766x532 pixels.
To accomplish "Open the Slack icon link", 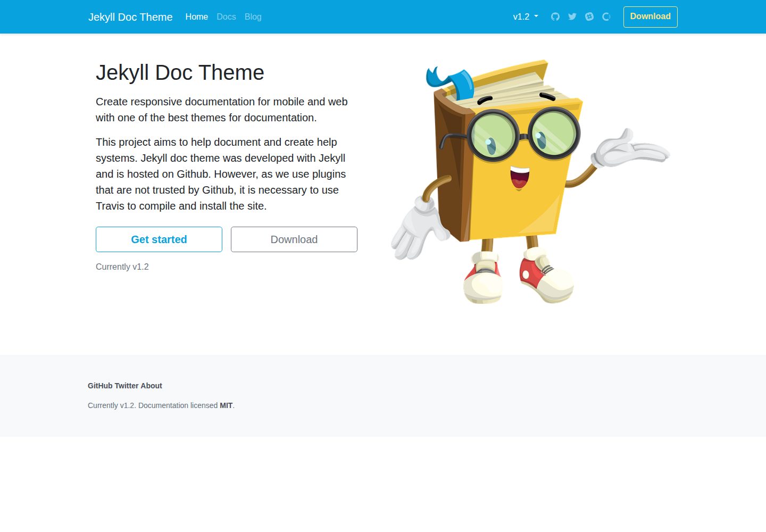I will click(x=589, y=16).
